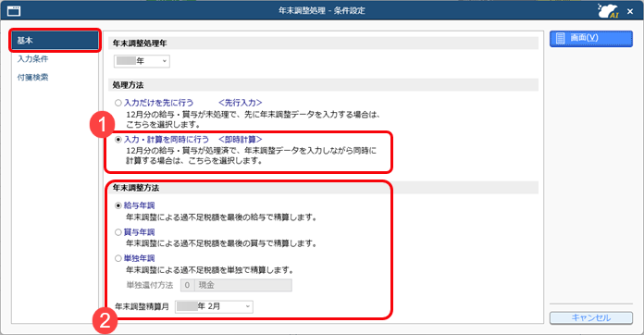The width and height of the screenshot is (644, 335).
Task: Click the 年末調整処理年 section header
Action: (323, 43)
